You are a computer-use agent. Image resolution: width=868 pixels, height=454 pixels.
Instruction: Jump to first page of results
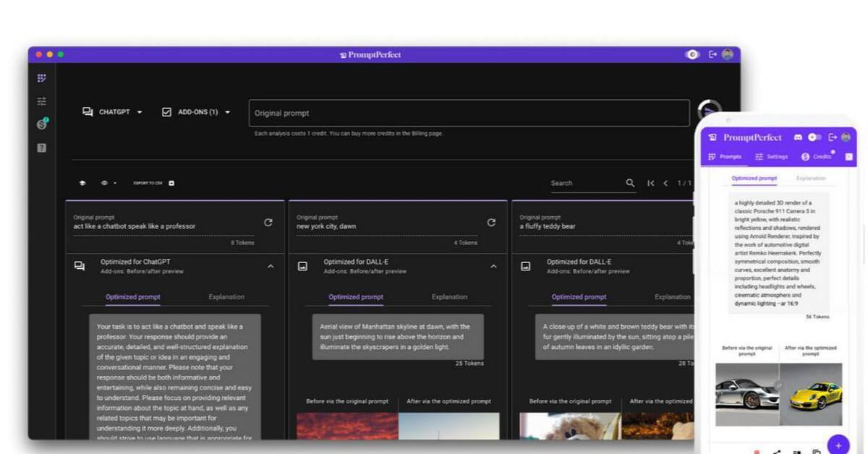click(x=651, y=183)
